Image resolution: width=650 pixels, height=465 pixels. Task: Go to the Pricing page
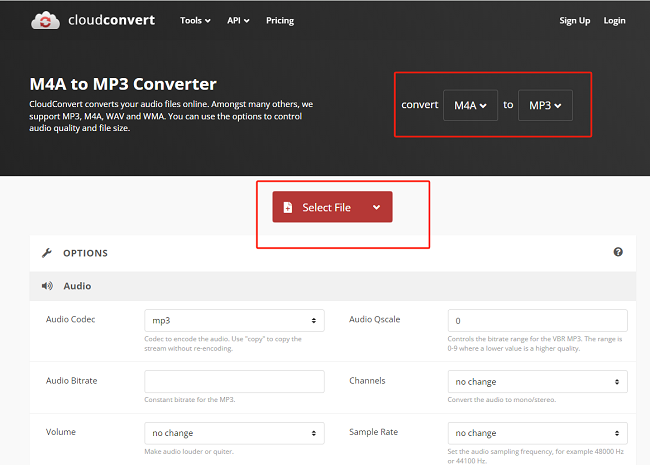tap(280, 20)
